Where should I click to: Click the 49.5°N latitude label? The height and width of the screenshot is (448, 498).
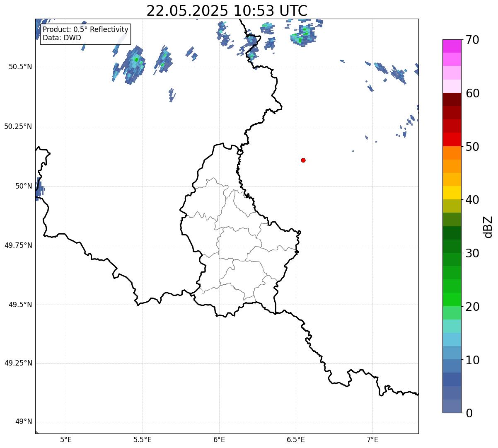[20, 305]
